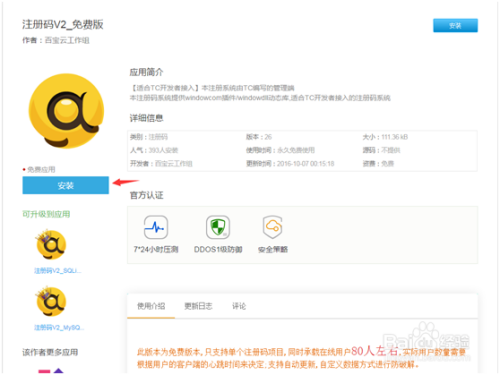Screen dimensions: 500x375
Task: Click the 官方认证 heading
Action: pos(146,195)
